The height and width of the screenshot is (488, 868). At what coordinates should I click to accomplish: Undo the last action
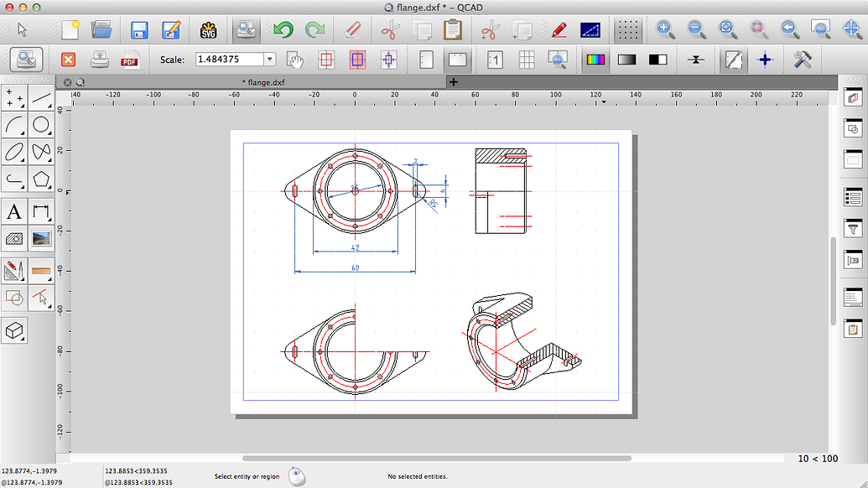(283, 29)
